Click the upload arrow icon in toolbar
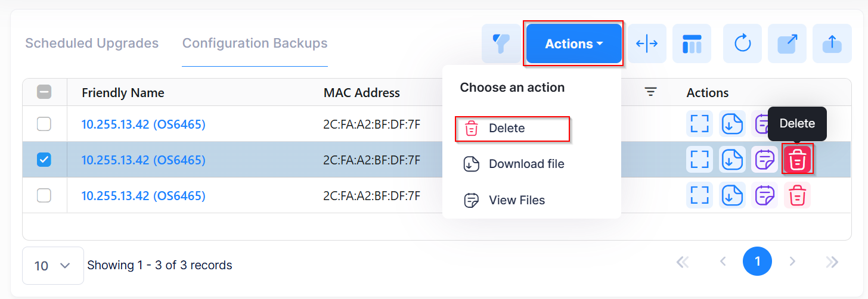Image resolution: width=868 pixels, height=299 pixels. tap(832, 43)
